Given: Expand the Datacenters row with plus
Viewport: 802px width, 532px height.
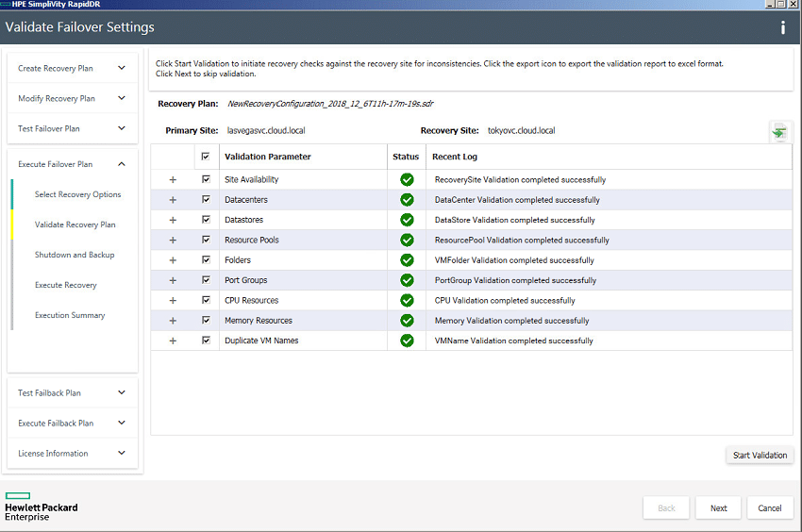Looking at the screenshot, I should click(x=173, y=200).
